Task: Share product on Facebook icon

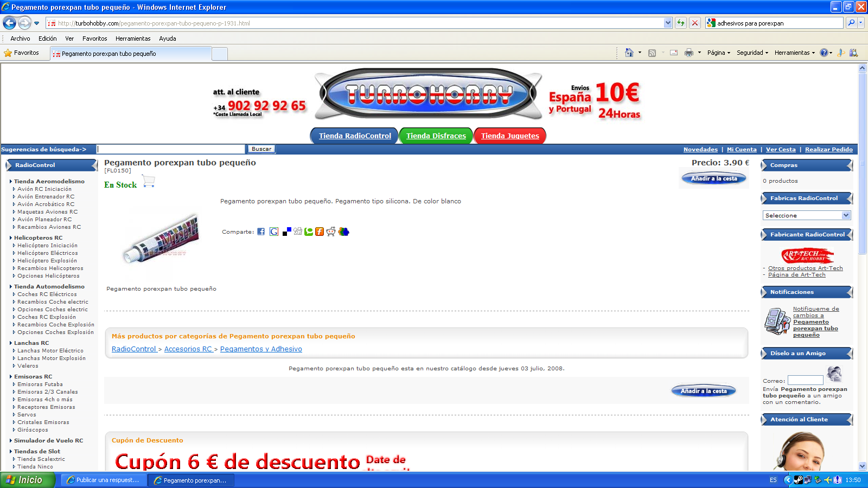Action: click(261, 232)
